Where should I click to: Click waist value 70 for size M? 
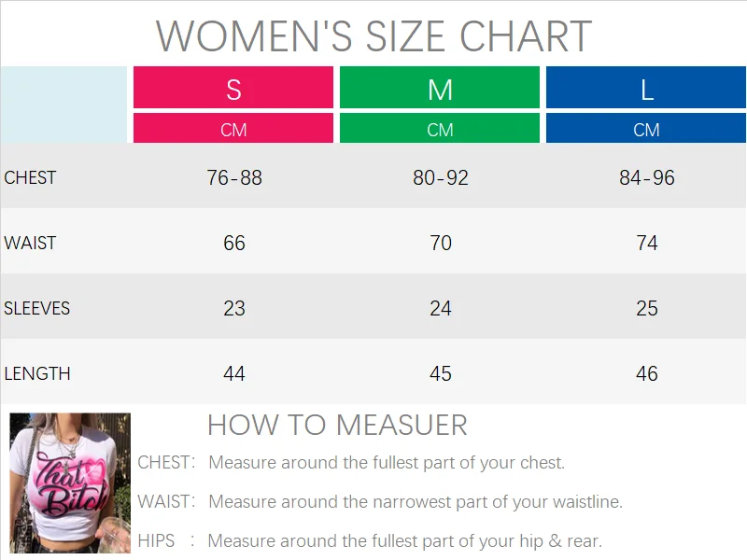click(440, 243)
